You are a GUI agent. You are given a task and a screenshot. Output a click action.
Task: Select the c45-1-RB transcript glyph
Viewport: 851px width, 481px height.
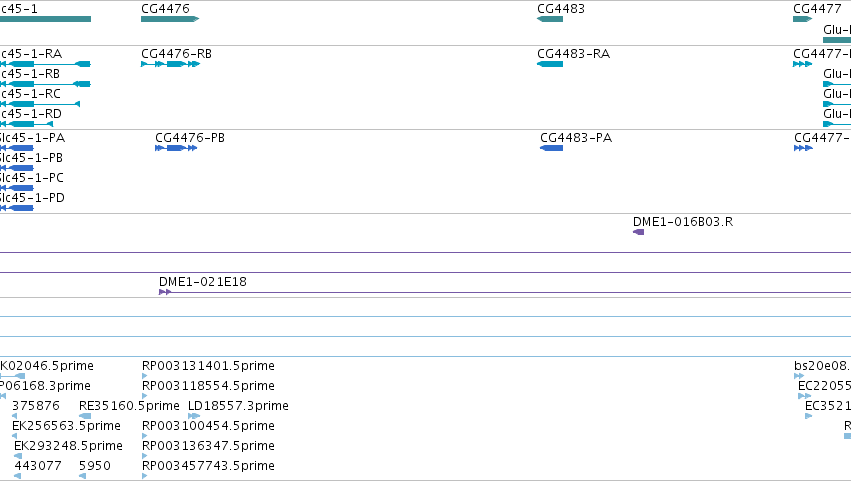point(45,84)
